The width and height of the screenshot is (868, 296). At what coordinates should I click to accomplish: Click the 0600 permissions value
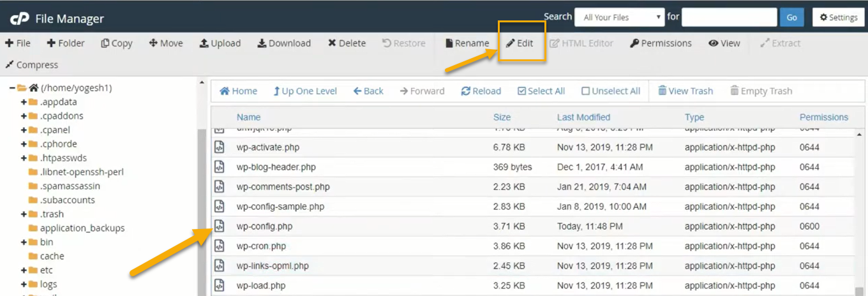click(x=809, y=226)
